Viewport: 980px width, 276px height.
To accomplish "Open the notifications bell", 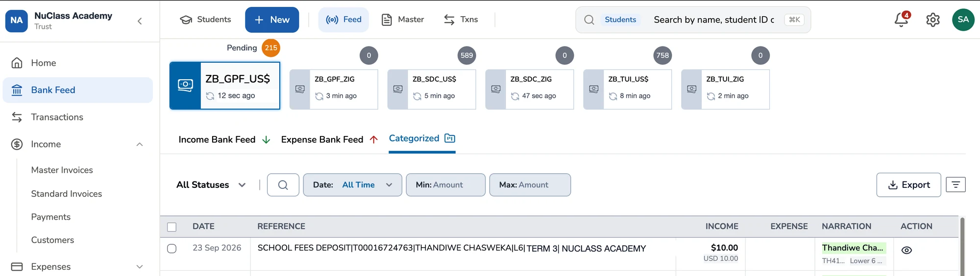I will click(x=901, y=20).
